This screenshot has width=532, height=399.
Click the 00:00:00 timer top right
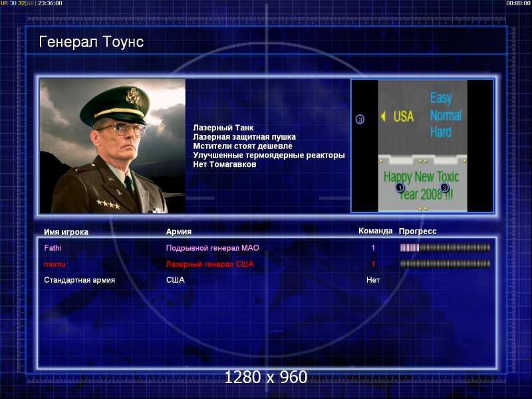518,3
